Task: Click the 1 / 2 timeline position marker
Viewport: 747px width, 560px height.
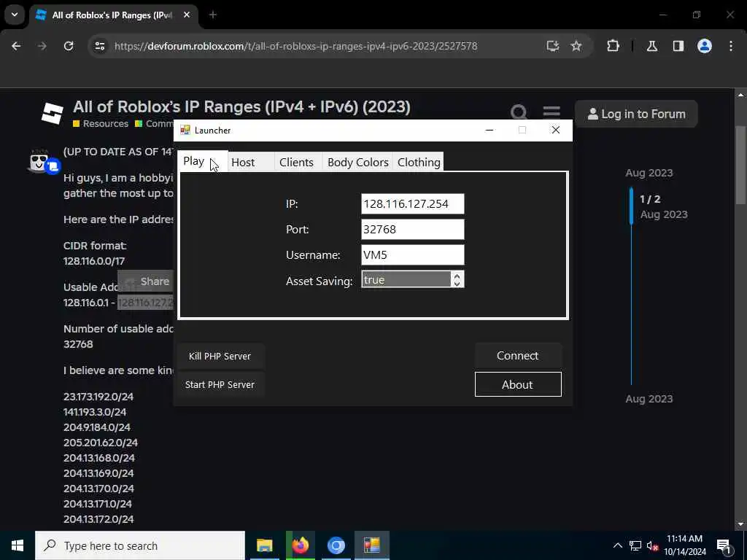Action: pos(650,199)
